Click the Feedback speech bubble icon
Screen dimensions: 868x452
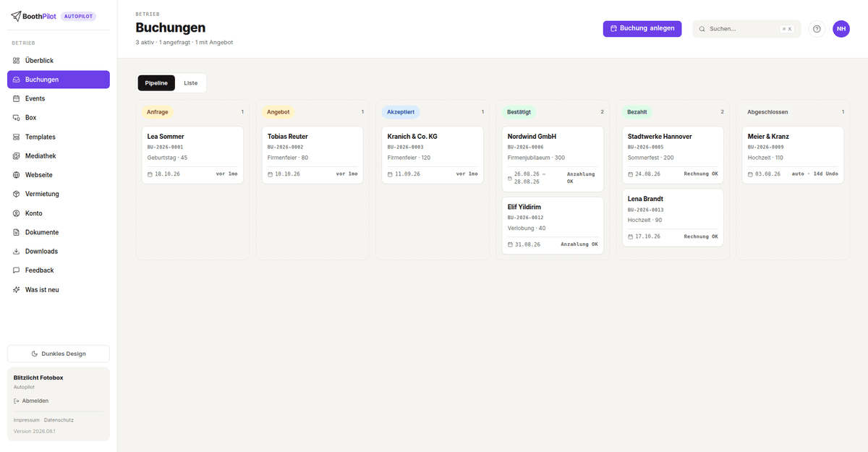coord(17,270)
